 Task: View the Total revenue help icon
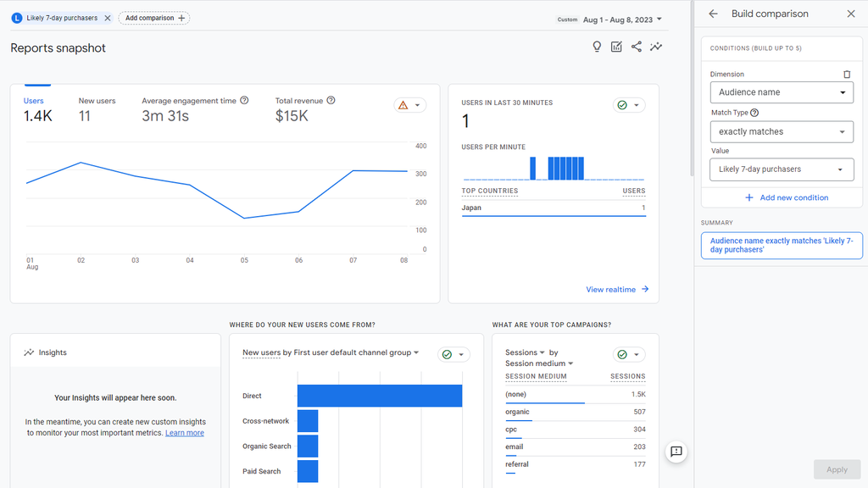pyautogui.click(x=331, y=100)
